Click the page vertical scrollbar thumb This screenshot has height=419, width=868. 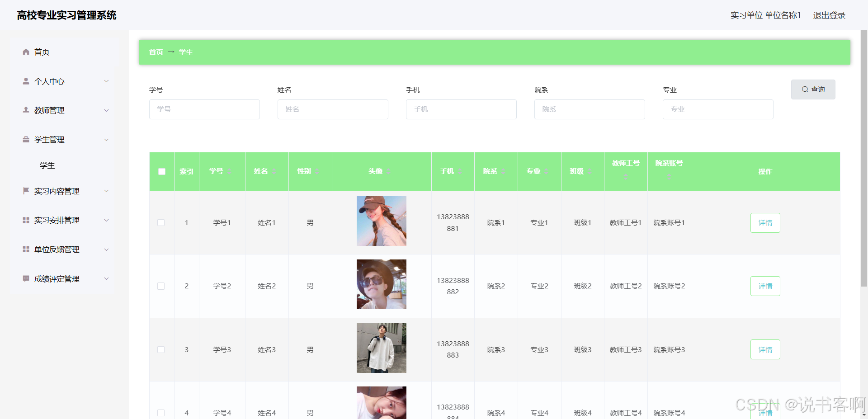tap(864, 158)
